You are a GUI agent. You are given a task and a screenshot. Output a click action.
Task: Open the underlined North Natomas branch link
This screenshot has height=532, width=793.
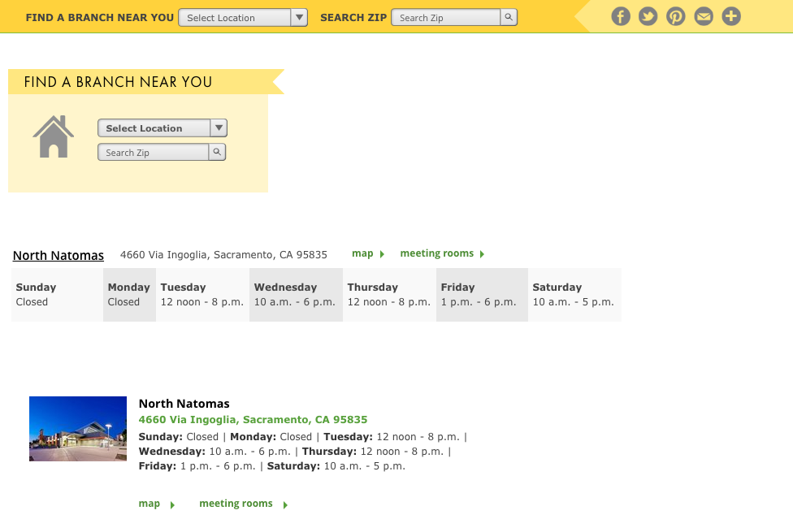(x=58, y=255)
